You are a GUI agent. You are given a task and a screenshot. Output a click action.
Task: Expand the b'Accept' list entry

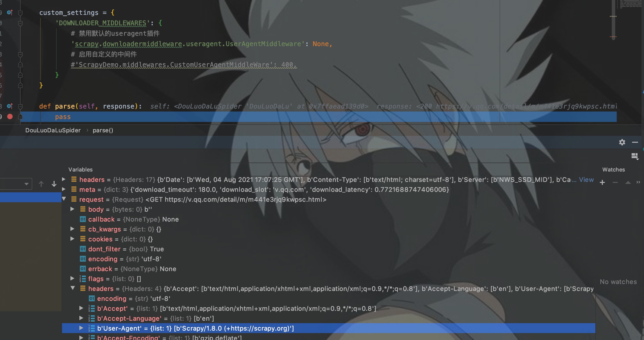(x=81, y=308)
